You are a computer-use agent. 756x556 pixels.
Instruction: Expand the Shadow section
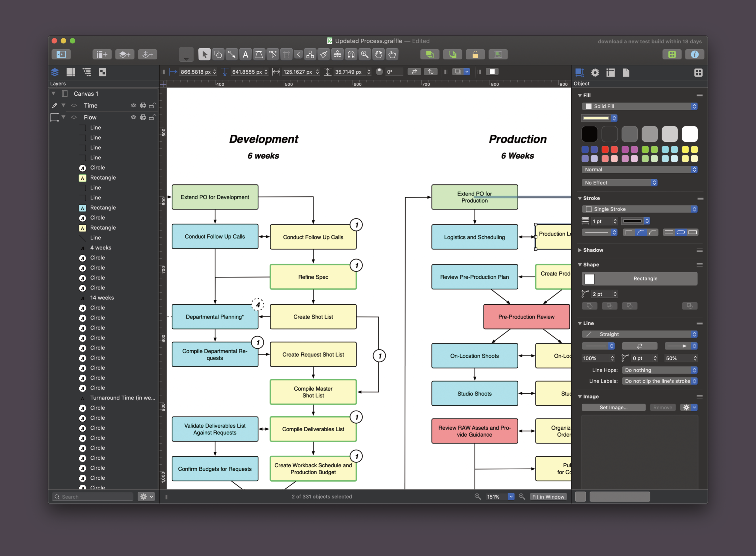[580, 250]
